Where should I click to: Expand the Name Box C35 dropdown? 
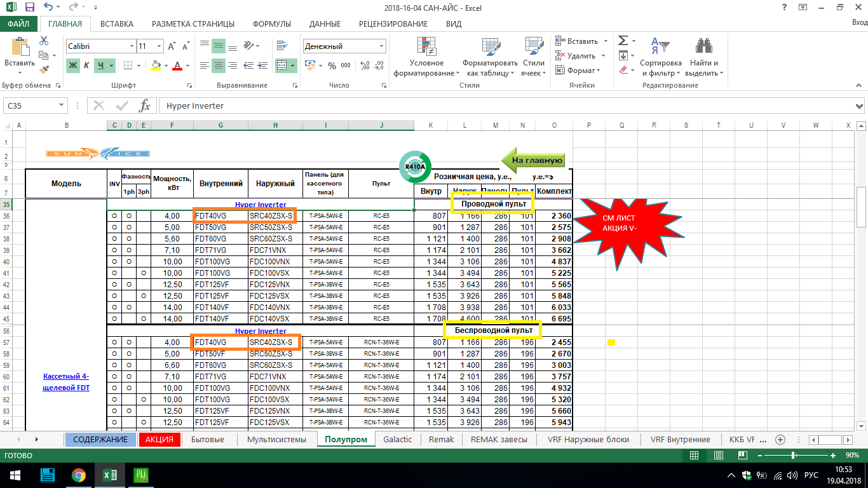[61, 105]
